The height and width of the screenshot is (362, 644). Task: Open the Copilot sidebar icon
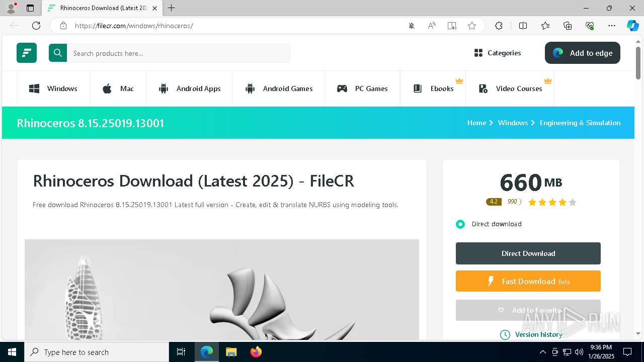(x=632, y=26)
